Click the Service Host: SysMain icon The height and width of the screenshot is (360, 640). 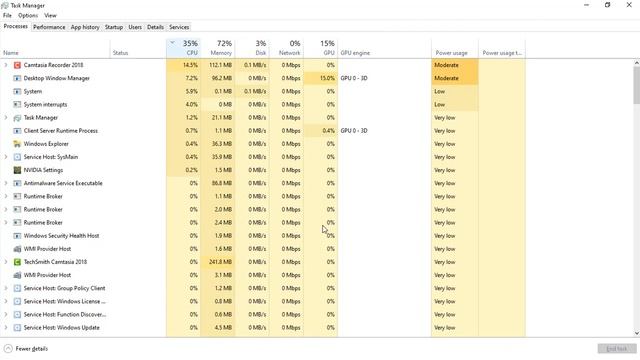pos(17,157)
